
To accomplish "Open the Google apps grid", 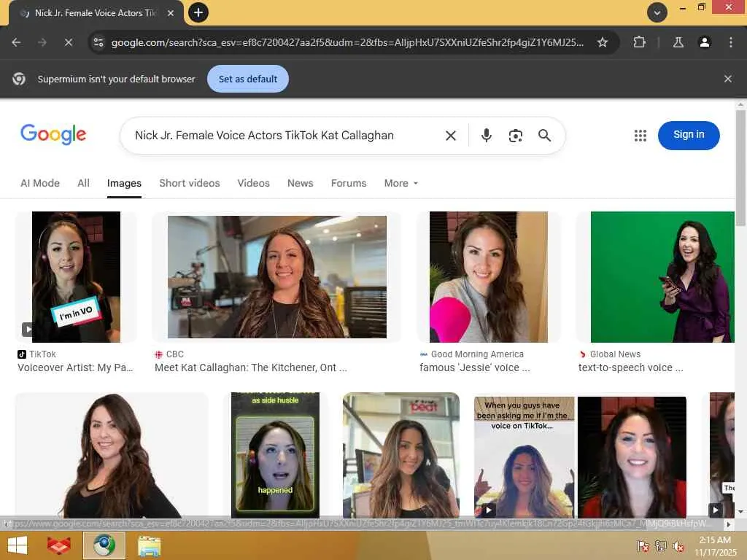I will click(640, 136).
